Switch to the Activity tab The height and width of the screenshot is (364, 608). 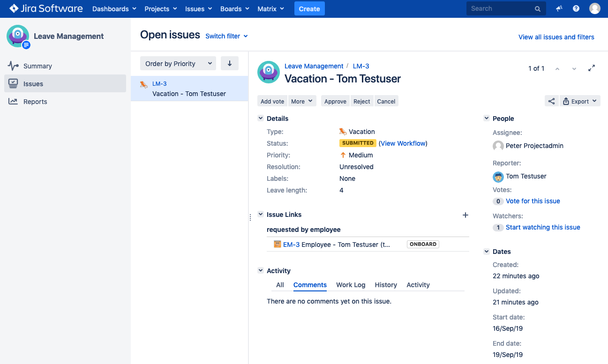tap(418, 285)
